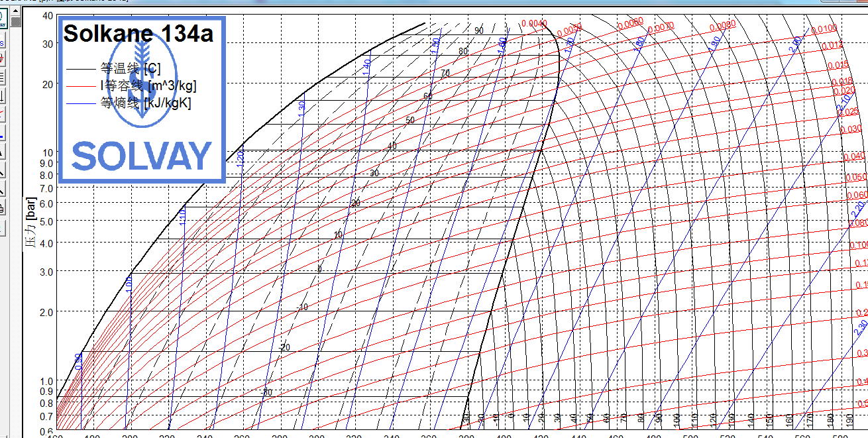Select the 等容线 [m^3/kg] legend entry
Screen dimensions: 868x438
[x=148, y=85]
